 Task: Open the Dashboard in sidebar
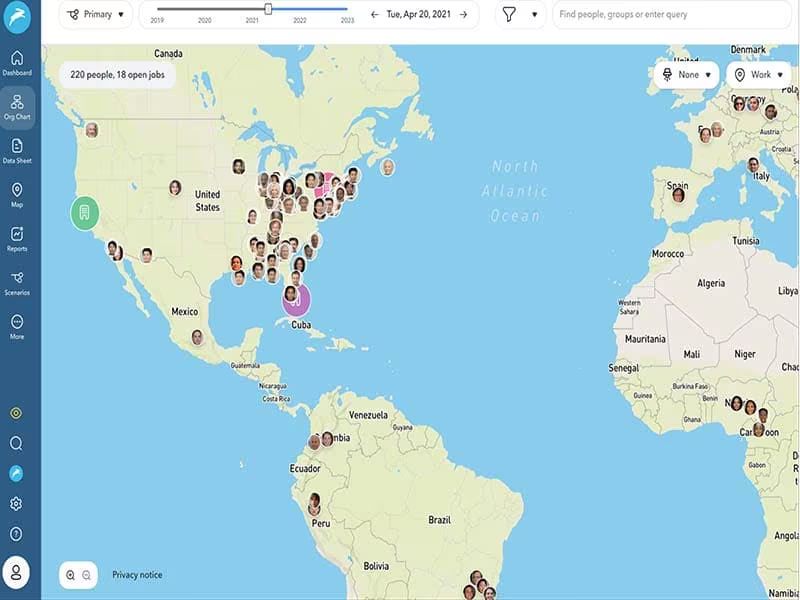tap(17, 63)
